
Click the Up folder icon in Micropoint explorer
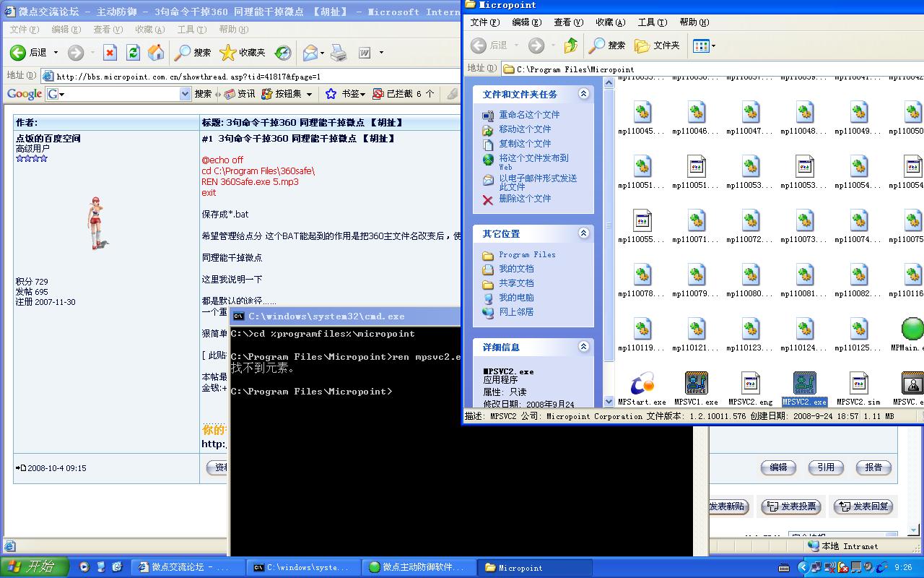(570, 46)
